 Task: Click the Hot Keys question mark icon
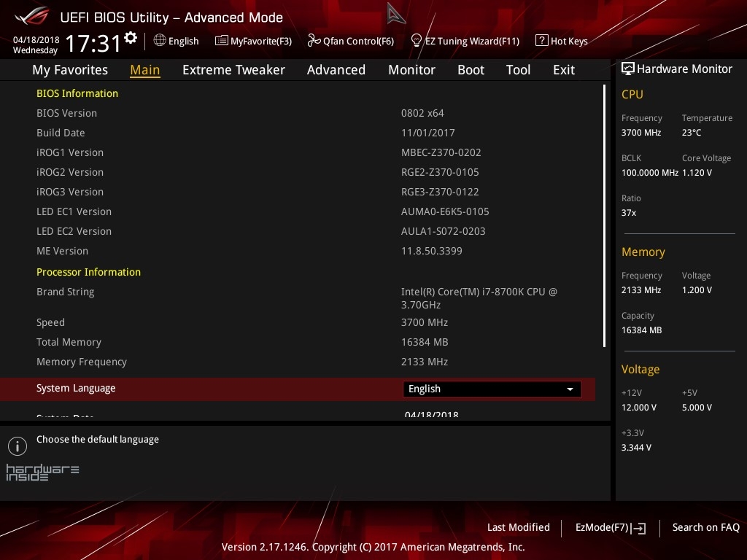[x=542, y=41]
